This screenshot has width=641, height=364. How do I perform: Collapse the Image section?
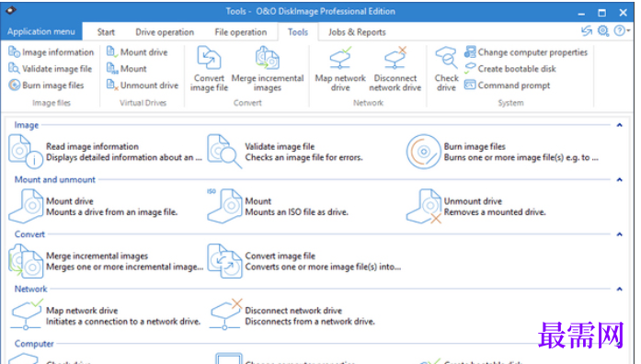pyautogui.click(x=619, y=125)
